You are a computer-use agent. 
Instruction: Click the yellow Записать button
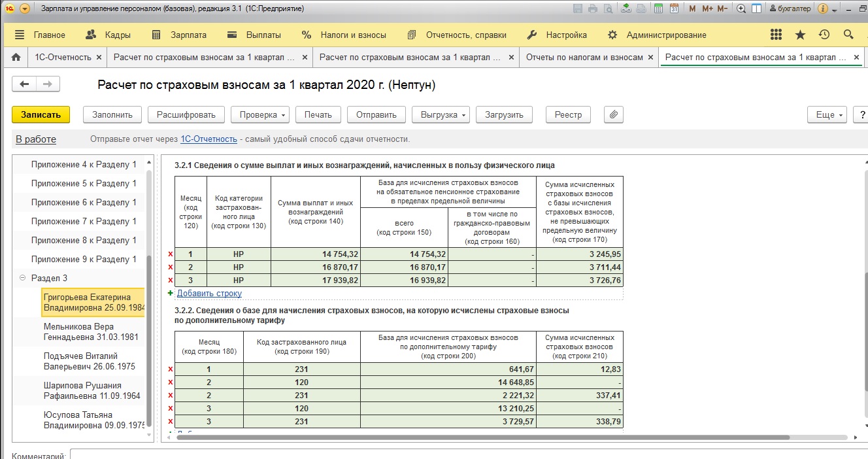pyautogui.click(x=41, y=114)
